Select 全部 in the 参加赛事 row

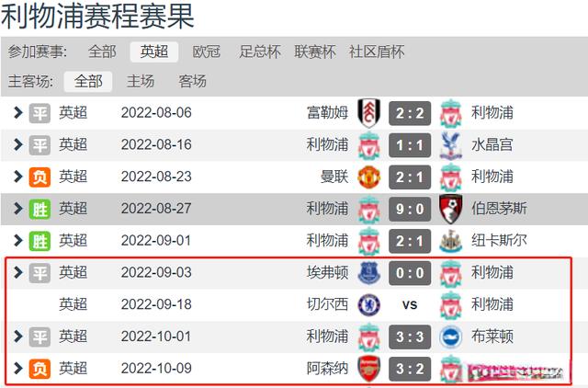click(x=102, y=51)
